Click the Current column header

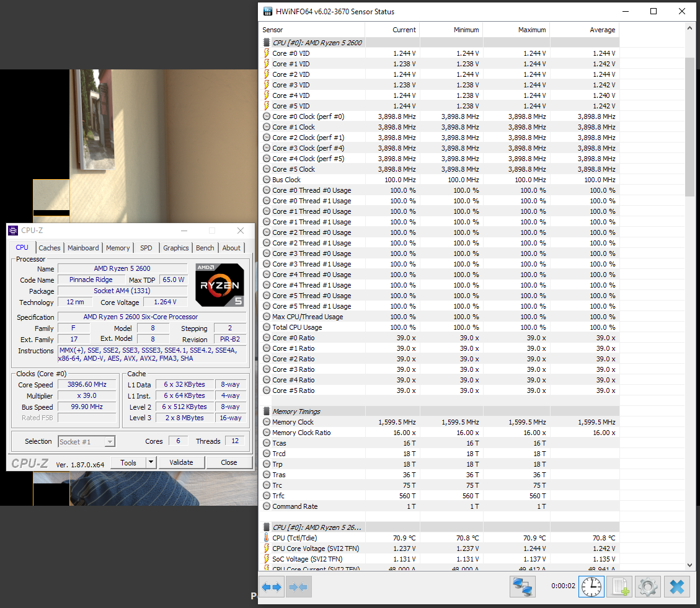[392, 30]
